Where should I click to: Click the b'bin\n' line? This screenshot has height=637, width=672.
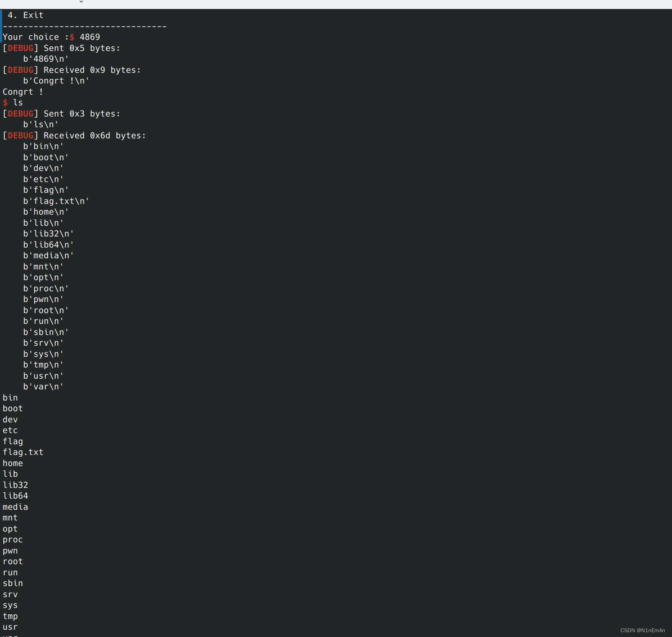43,146
